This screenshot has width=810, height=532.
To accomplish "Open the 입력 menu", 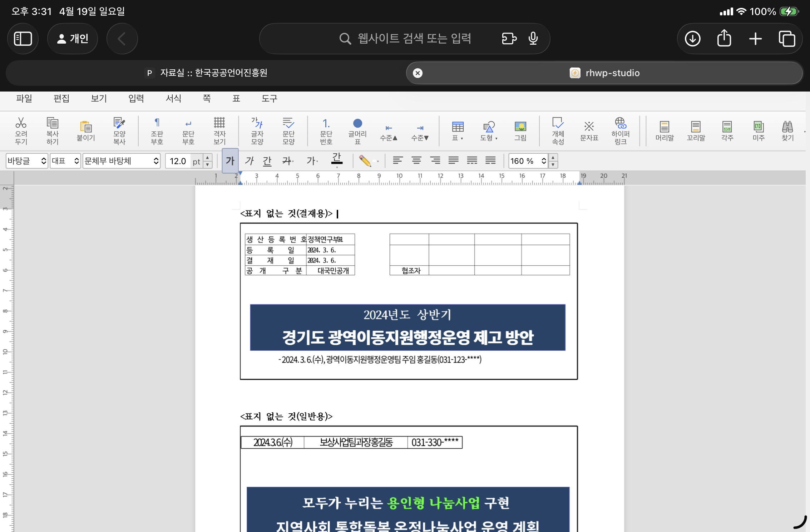I will tap(136, 99).
